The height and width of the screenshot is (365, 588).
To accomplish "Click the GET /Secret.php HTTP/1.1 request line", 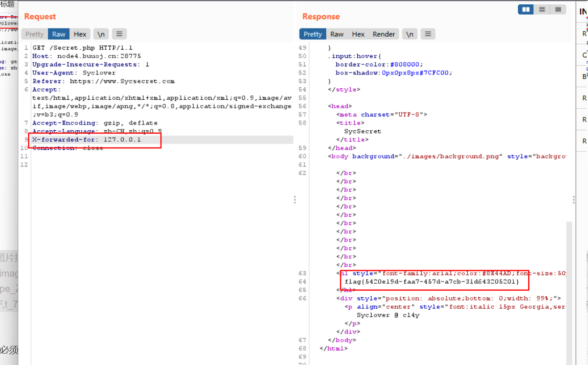I will click(x=83, y=48).
